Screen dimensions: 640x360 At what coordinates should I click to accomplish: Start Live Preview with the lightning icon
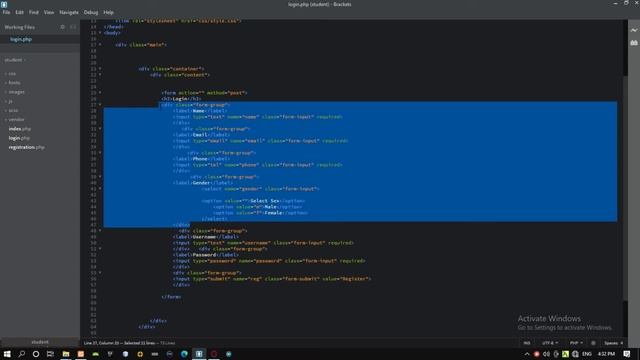click(x=633, y=30)
